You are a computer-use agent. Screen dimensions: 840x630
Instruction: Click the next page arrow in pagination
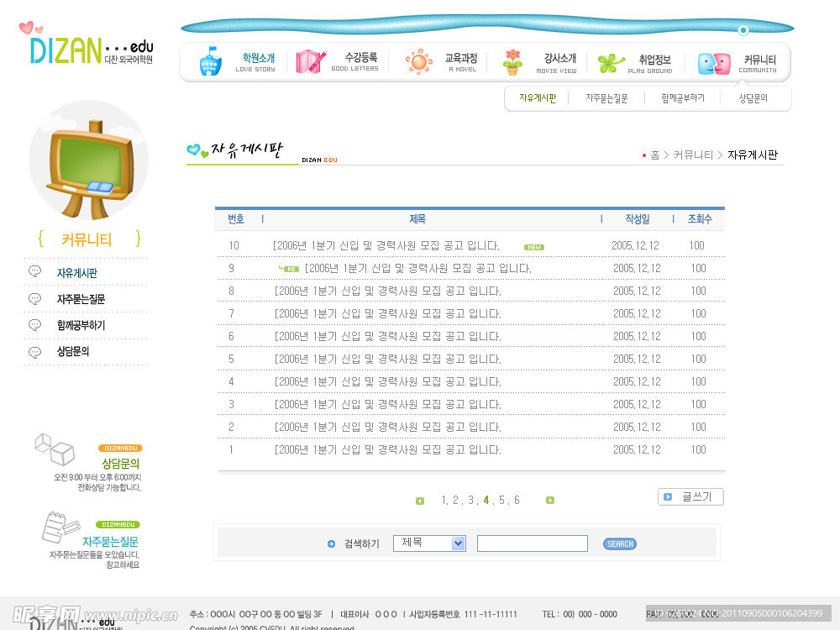pos(549,501)
